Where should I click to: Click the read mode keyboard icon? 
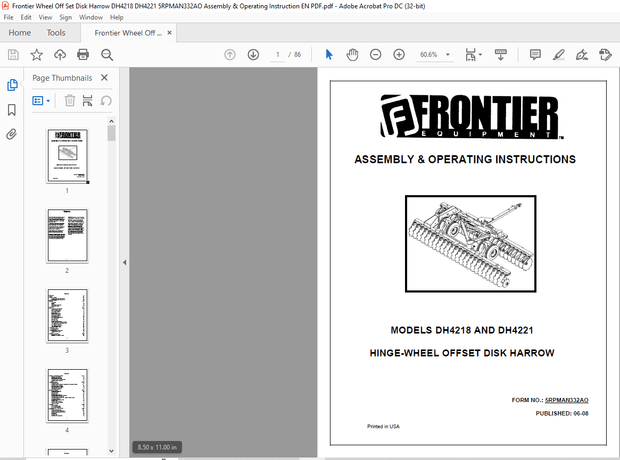pos(501,55)
